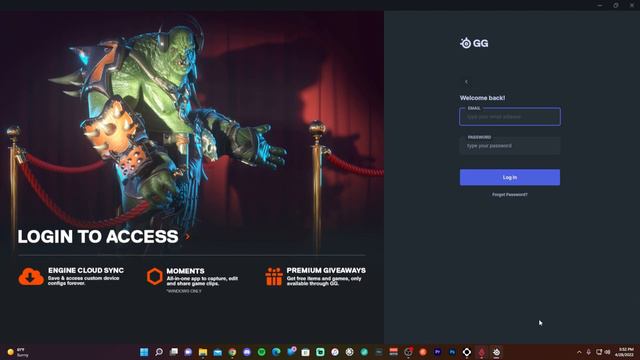Open the Mail app from the taskbar
Screen dimensions: 640x360
[x=218, y=352]
